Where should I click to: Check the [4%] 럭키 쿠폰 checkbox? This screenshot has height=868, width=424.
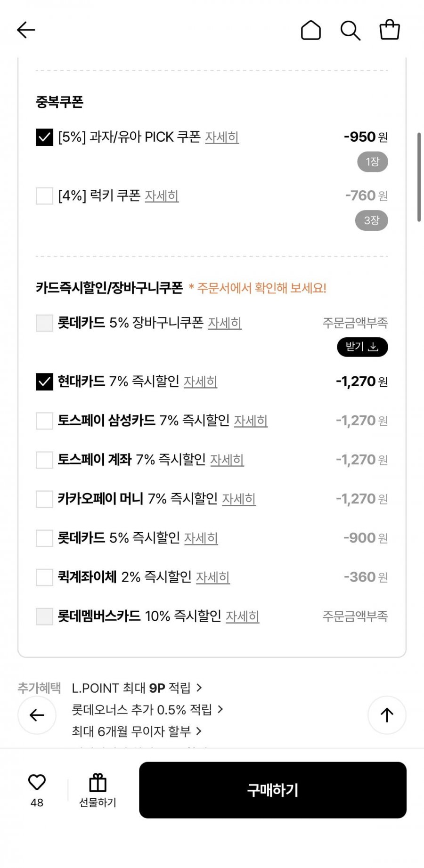[44, 196]
